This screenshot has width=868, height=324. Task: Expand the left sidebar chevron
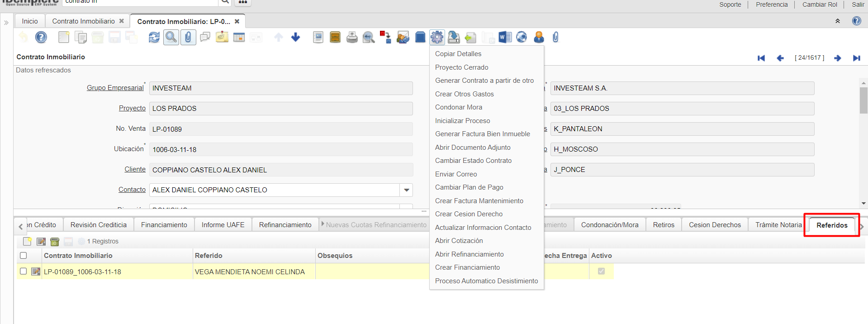click(x=6, y=22)
